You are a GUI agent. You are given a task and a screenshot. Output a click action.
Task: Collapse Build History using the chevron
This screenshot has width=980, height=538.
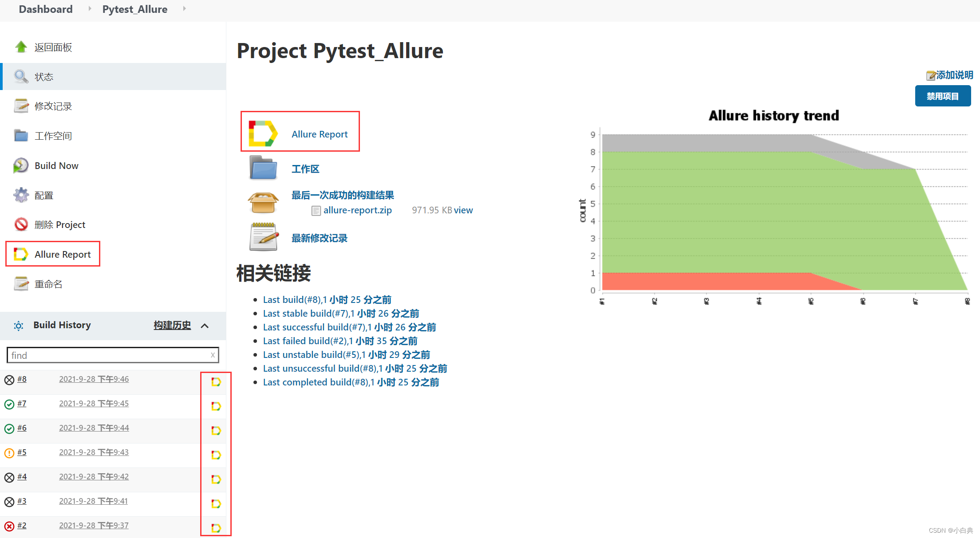(x=205, y=326)
